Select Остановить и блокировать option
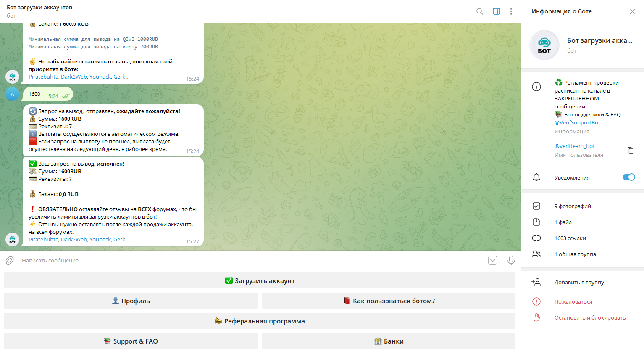644x349 pixels. (x=590, y=317)
